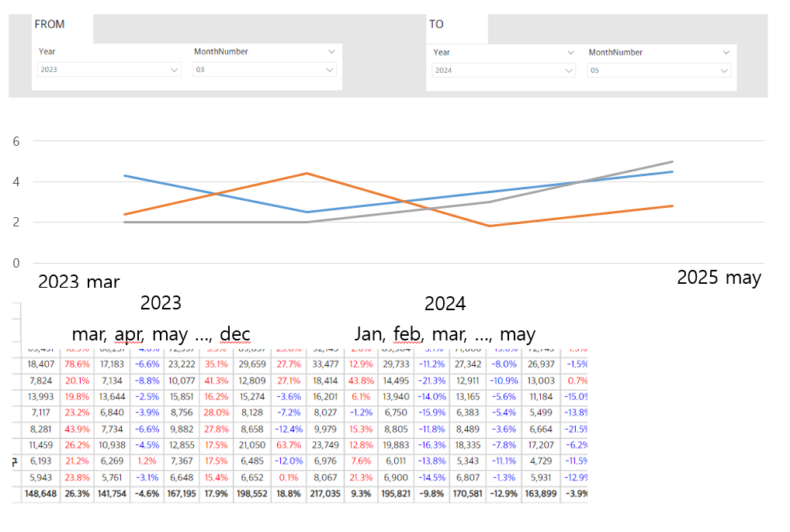This screenshot has width=790, height=532.
Task: Click the table cell 7,117
Action: pos(41,413)
